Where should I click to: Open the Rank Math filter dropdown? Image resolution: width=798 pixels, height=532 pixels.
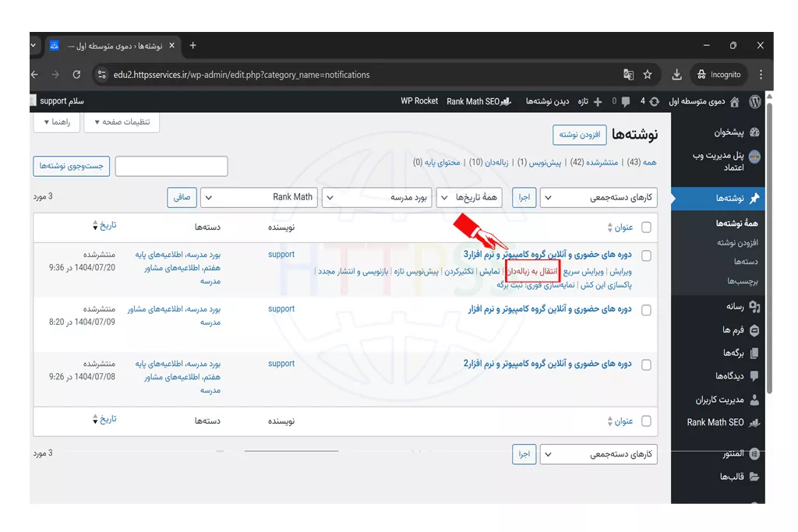click(260, 198)
